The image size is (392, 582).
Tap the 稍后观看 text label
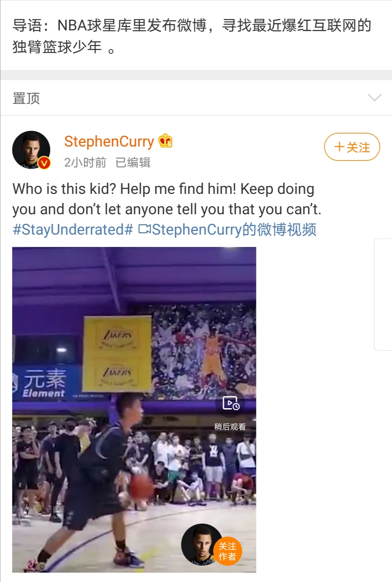tap(230, 427)
